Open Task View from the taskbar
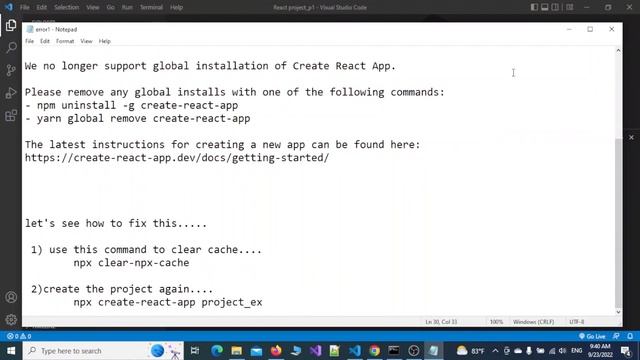 (195, 351)
